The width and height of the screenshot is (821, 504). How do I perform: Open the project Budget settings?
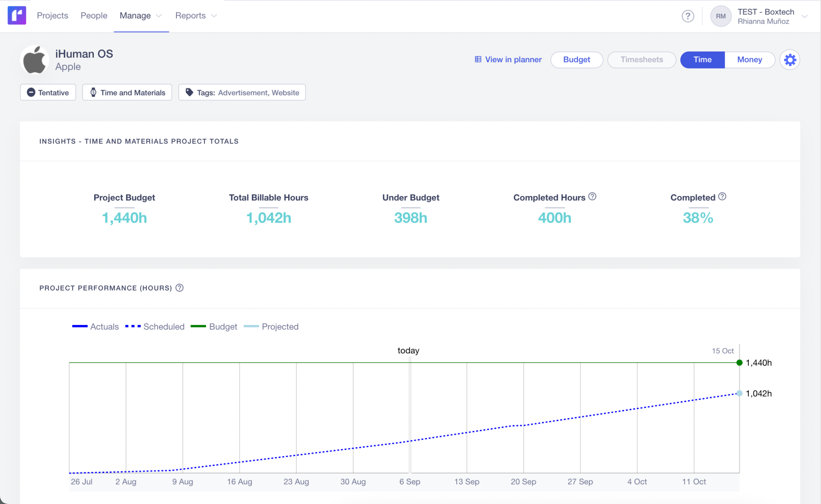(x=576, y=60)
